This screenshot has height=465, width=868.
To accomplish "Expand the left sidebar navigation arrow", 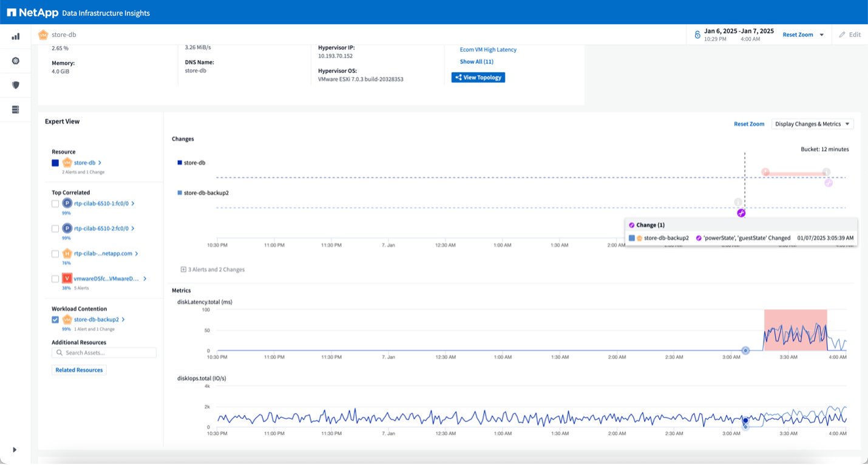I will point(15,450).
